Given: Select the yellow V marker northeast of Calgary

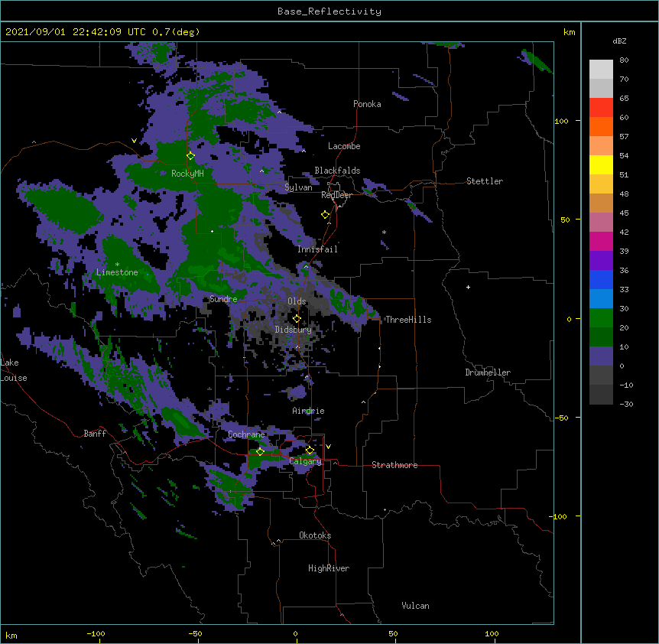Looking at the screenshot, I should point(328,447).
